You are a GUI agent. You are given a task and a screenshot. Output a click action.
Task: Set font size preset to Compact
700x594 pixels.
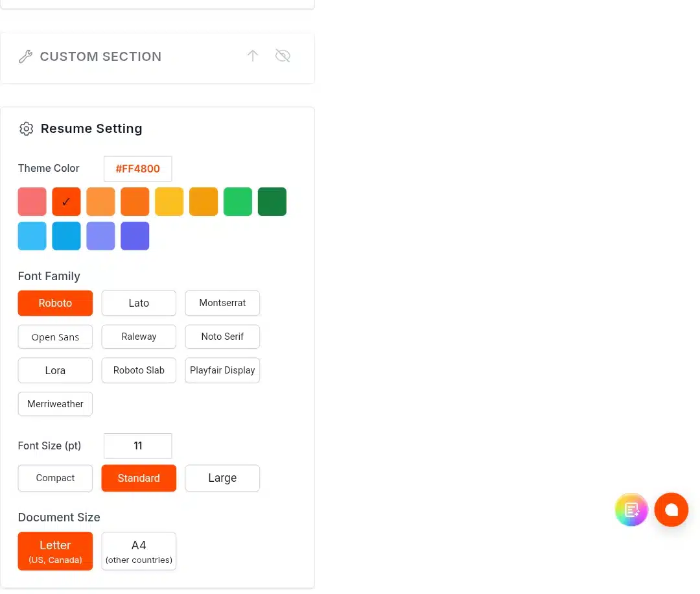click(x=55, y=478)
